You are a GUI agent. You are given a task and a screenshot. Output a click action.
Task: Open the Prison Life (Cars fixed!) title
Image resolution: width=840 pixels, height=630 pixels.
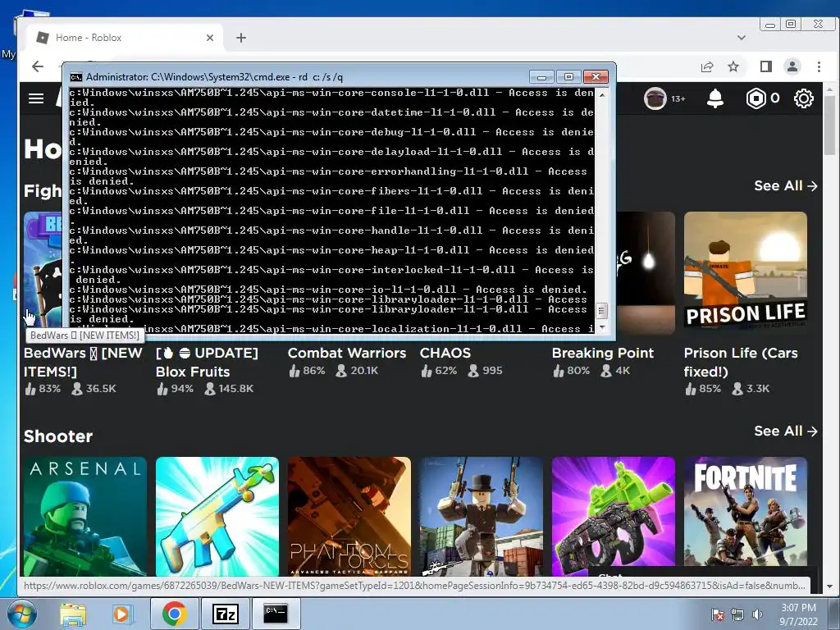coord(741,362)
